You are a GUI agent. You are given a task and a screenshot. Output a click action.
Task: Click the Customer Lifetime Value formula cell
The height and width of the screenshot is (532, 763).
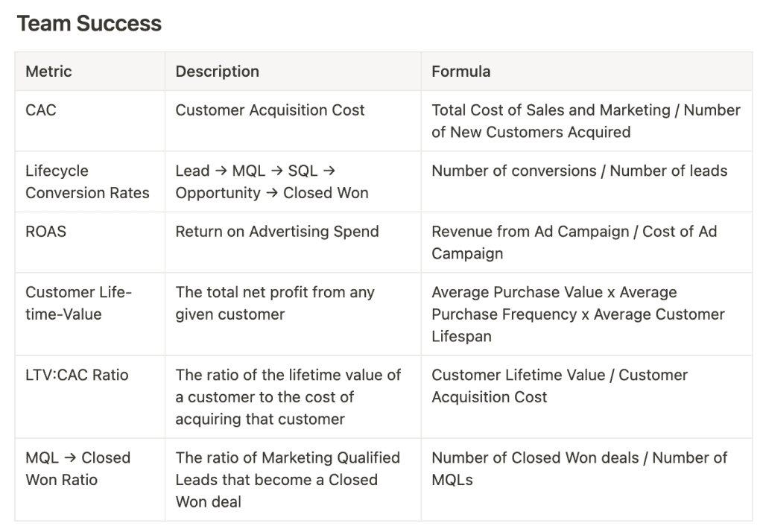586,396
